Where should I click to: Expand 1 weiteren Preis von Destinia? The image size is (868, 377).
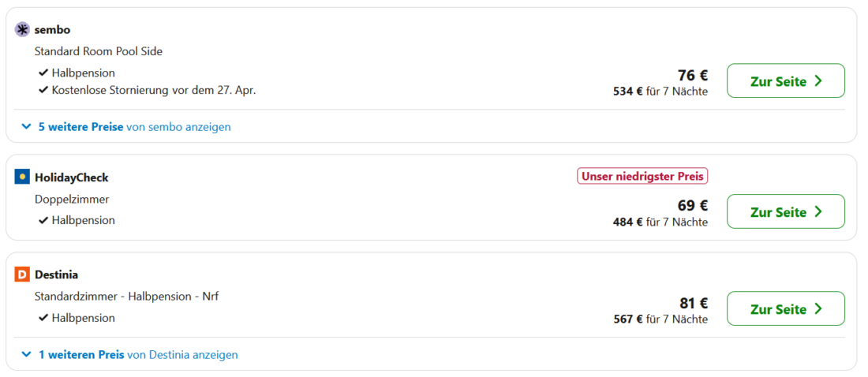tap(137, 355)
